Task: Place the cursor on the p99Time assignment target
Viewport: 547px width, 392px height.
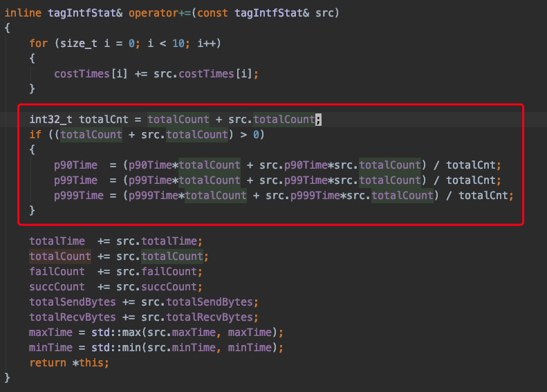Action: tap(77, 180)
